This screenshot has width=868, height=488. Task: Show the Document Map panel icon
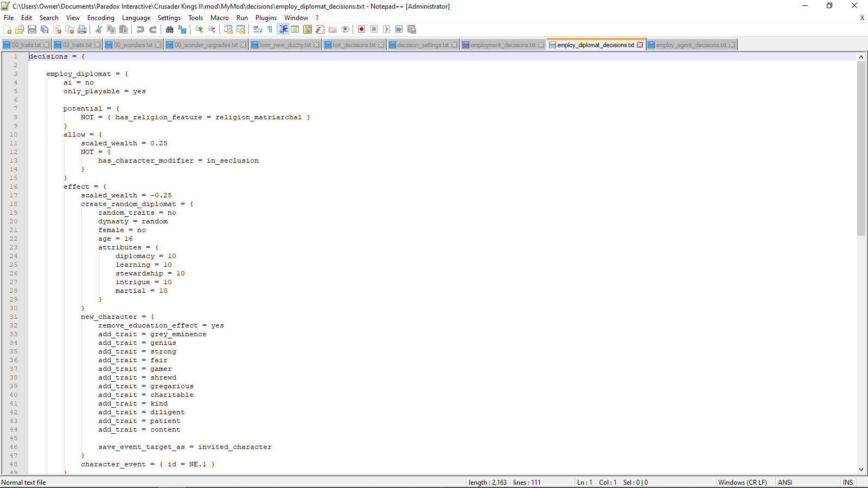(x=308, y=29)
